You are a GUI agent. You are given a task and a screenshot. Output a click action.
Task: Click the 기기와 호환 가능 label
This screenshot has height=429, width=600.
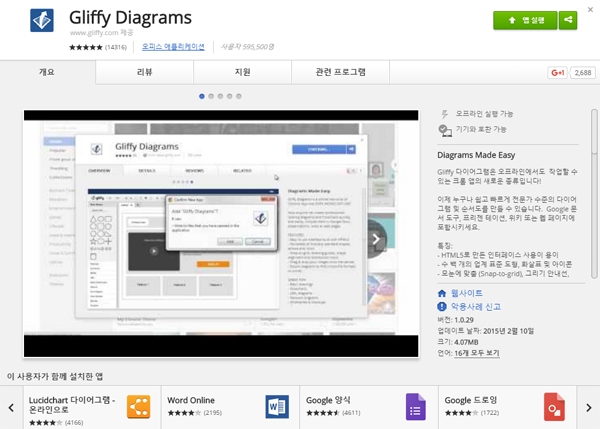[481, 129]
